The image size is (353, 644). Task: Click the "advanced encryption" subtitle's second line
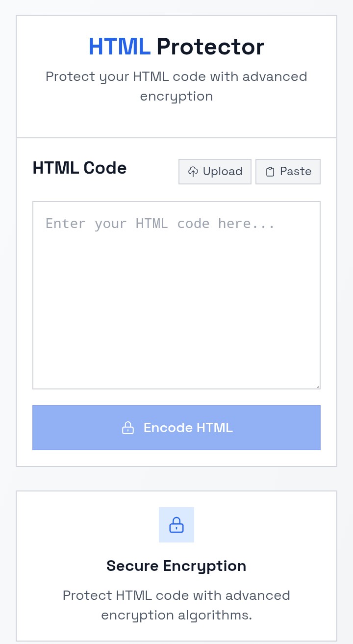[x=176, y=97]
